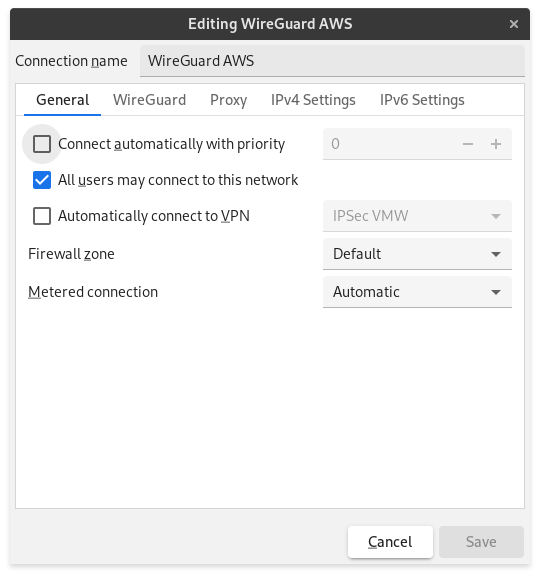This screenshot has width=540, height=575.
Task: Go to the IPv6 Settings tab
Action: coord(422,100)
